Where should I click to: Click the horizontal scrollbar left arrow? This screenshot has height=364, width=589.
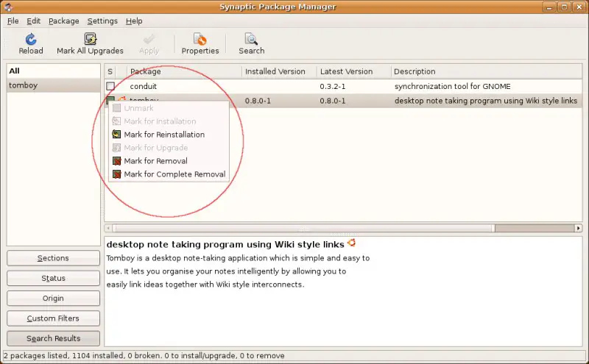(108, 228)
